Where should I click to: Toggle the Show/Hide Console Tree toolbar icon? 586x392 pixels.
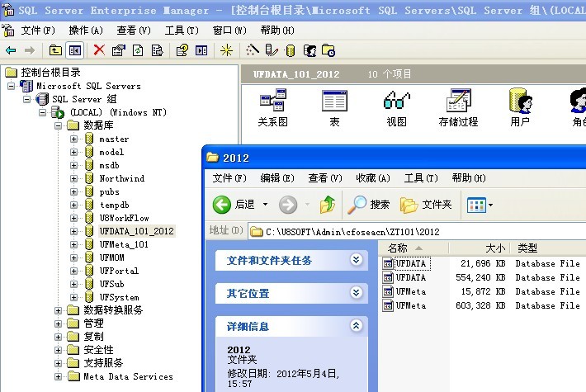pyautogui.click(x=75, y=50)
